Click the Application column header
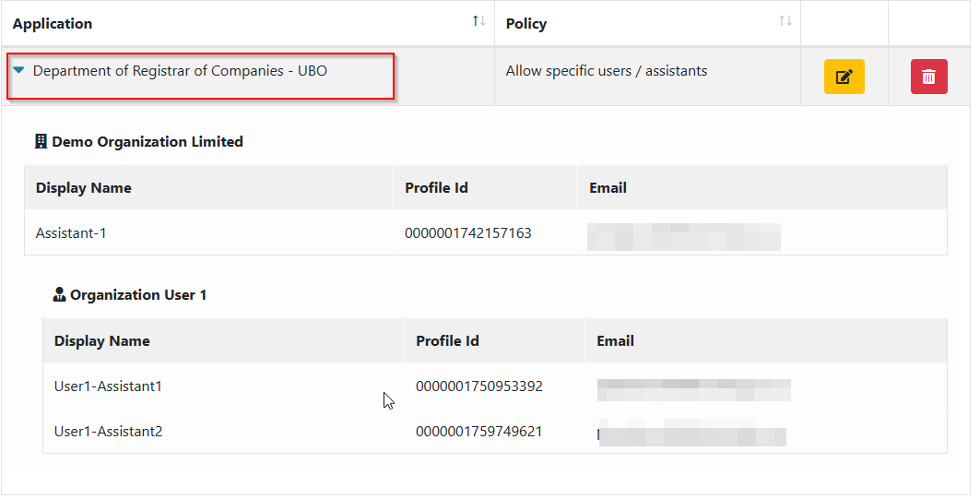Viewport: 980px width, 499px height. pos(53,24)
